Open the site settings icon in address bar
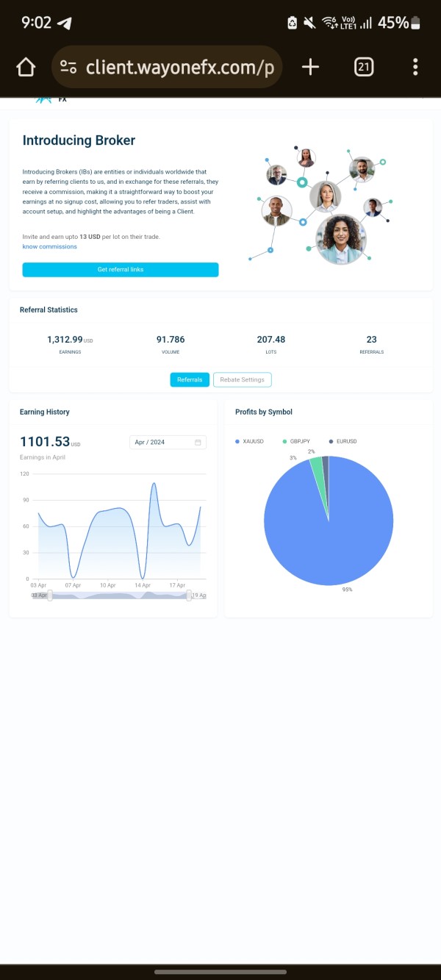The width and height of the screenshot is (441, 980). point(69,68)
